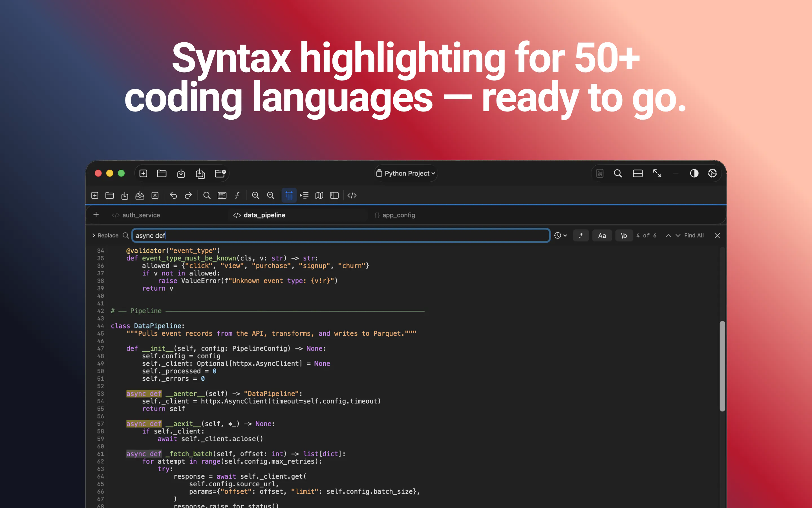
Task: Click the editor vertical scrollbar thumb
Action: click(722, 366)
